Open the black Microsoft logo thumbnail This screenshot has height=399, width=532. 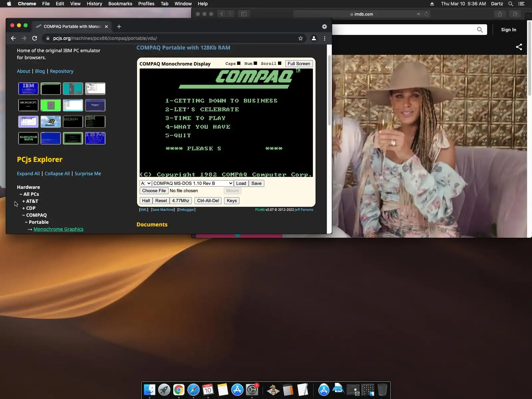(28, 105)
